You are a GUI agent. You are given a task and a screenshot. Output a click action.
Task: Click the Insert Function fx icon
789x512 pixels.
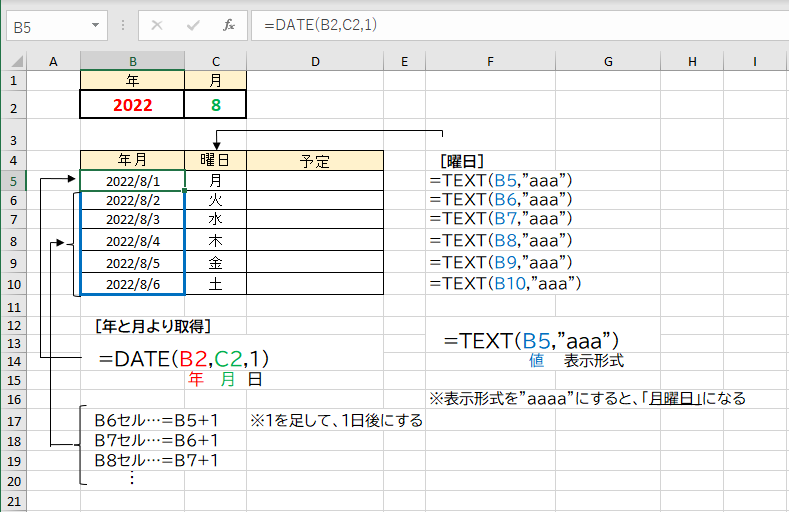(x=228, y=24)
